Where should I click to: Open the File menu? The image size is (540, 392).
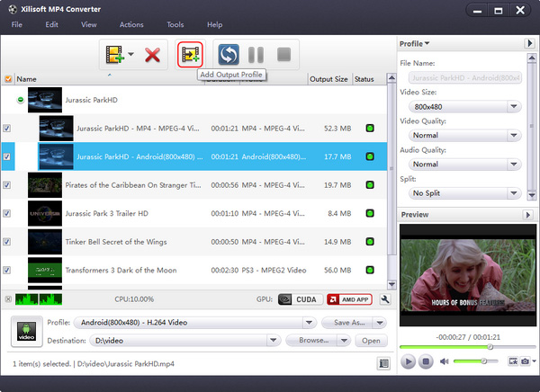pyautogui.click(x=17, y=25)
